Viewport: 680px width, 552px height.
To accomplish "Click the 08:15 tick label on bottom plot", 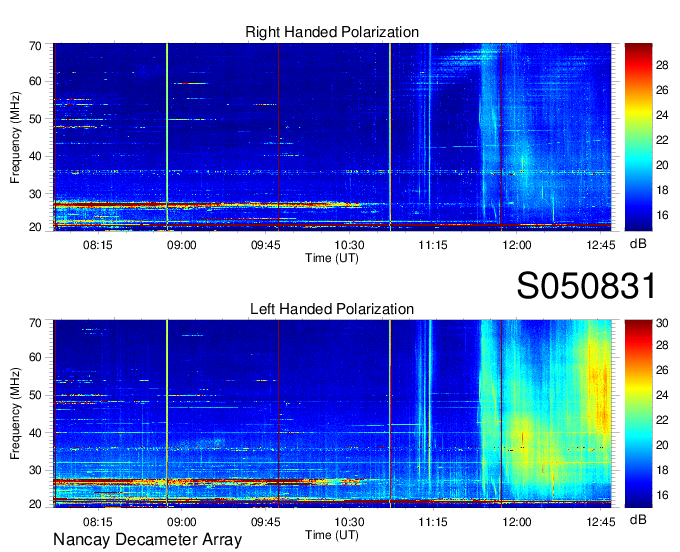I will click(98, 522).
